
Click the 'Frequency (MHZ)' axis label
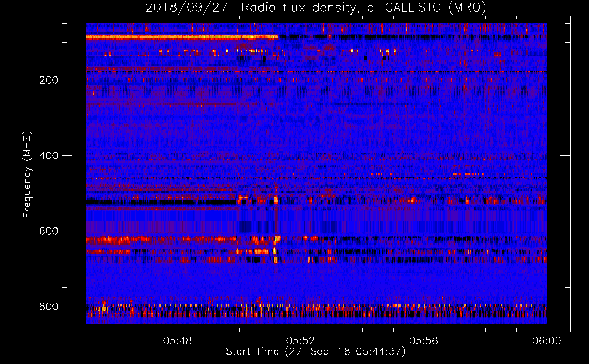27,175
